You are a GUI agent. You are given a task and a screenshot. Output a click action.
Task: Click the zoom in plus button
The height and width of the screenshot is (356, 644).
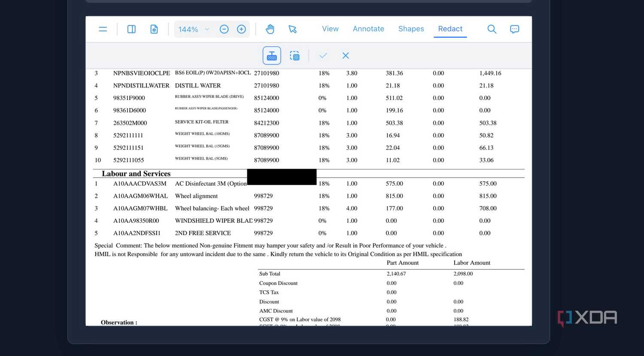(x=241, y=29)
